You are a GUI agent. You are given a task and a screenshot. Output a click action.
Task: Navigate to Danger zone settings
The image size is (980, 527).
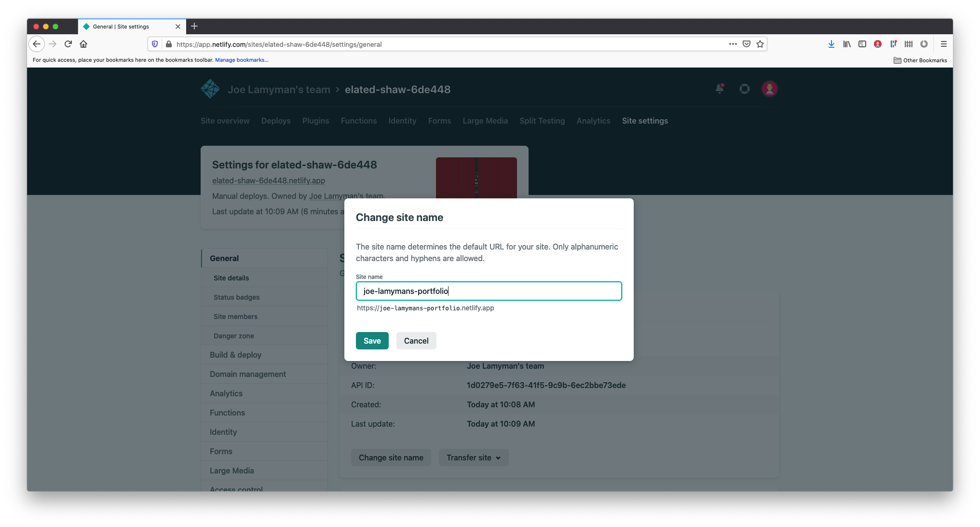(233, 335)
